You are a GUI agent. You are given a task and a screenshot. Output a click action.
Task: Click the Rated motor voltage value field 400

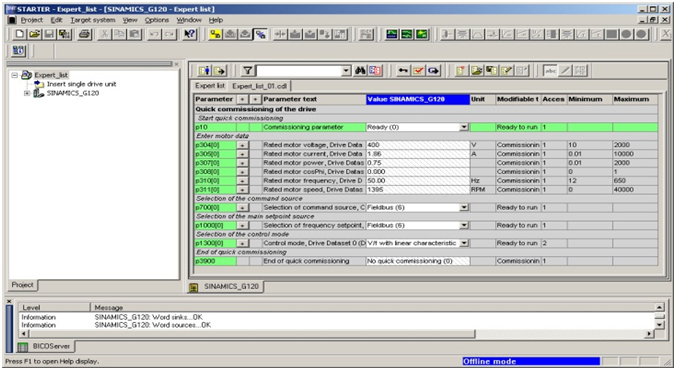coord(418,145)
